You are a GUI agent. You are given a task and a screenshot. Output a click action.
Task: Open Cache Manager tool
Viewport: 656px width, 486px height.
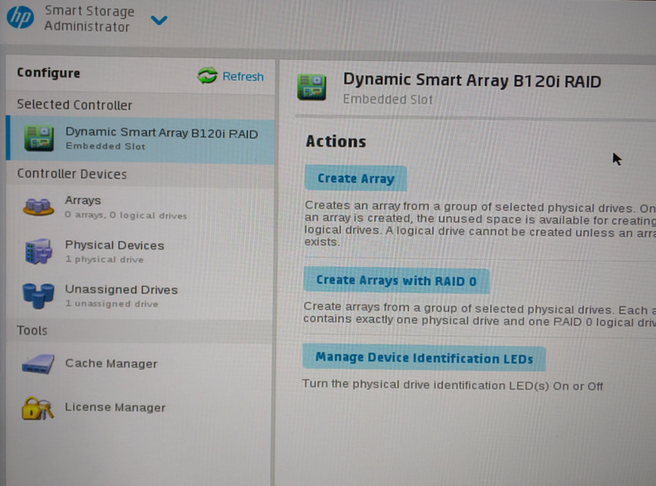111,364
